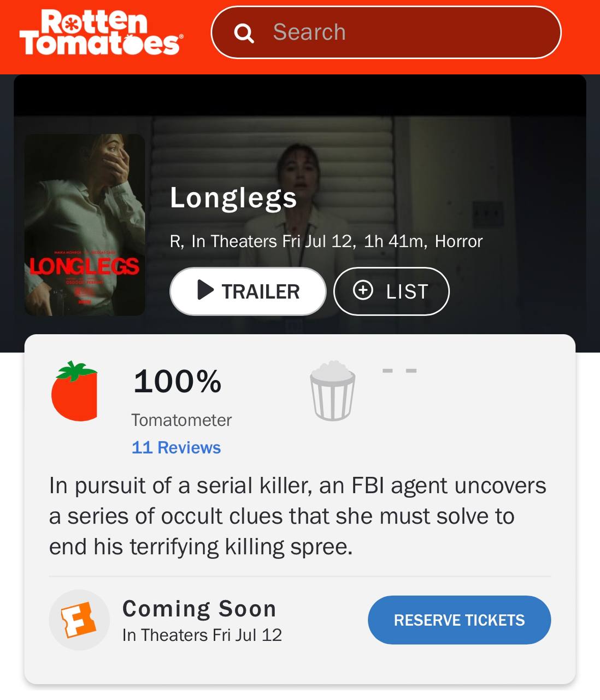Click the Rotten Tomatoes logo
Screen dimensions: 600x700
(x=101, y=32)
